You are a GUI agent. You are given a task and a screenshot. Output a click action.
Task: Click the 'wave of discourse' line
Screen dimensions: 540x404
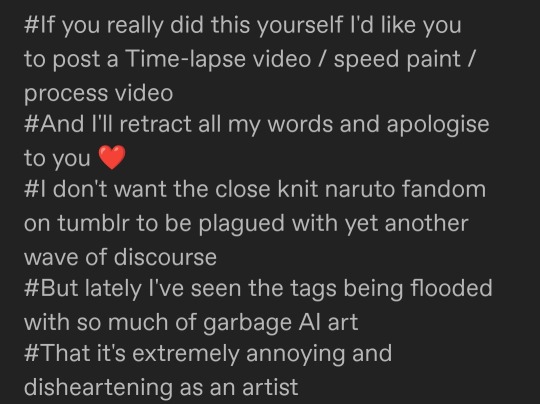[120, 257]
